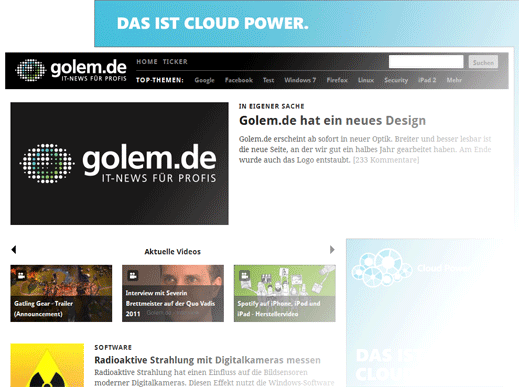The width and height of the screenshot is (519, 387).
Task: Select the Test top theme
Action: 268,80
